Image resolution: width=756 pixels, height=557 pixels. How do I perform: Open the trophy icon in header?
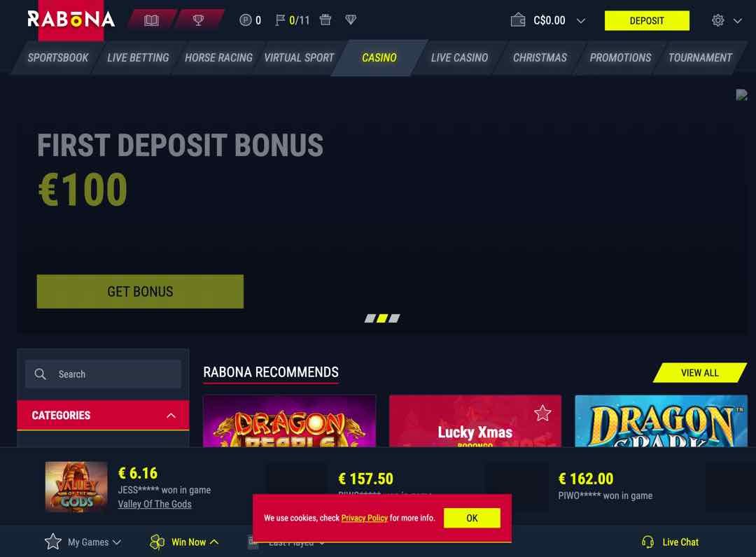tap(198, 20)
